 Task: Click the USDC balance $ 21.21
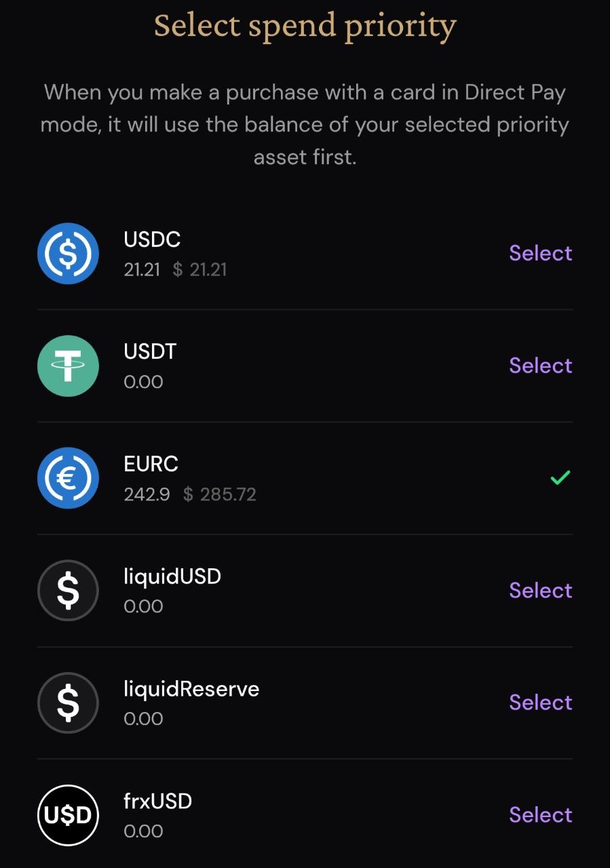[199, 270]
